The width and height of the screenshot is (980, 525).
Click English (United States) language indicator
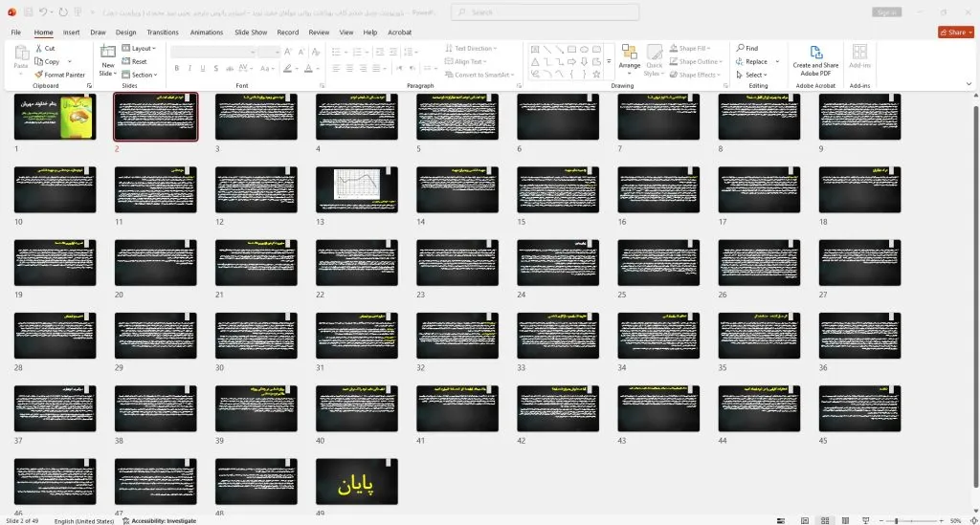(x=84, y=520)
